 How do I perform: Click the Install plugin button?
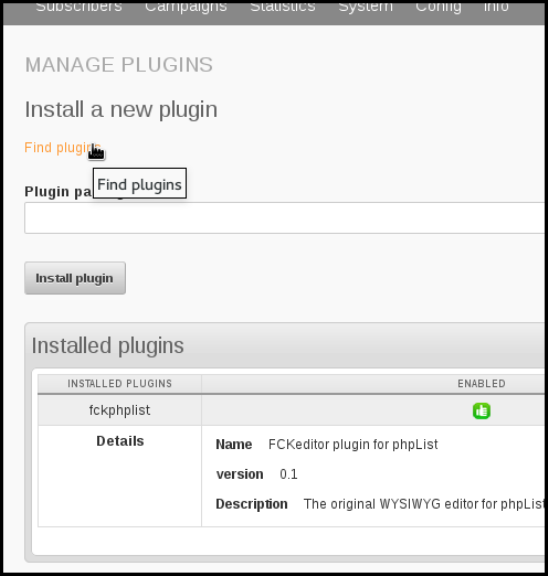coord(75,278)
